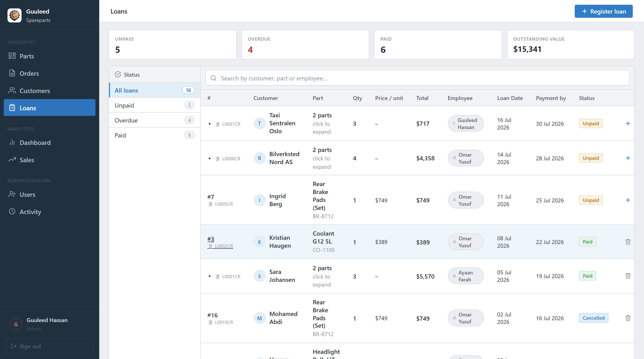The height and width of the screenshot is (359, 644).
Task: Click the Customers people icon
Action: [x=12, y=90]
